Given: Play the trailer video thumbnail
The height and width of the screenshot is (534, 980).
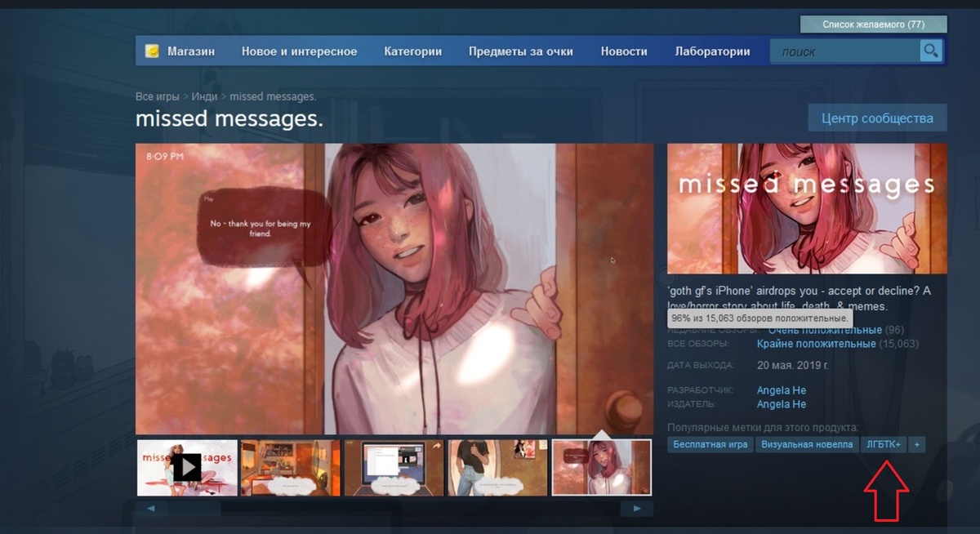Looking at the screenshot, I should 187,468.
